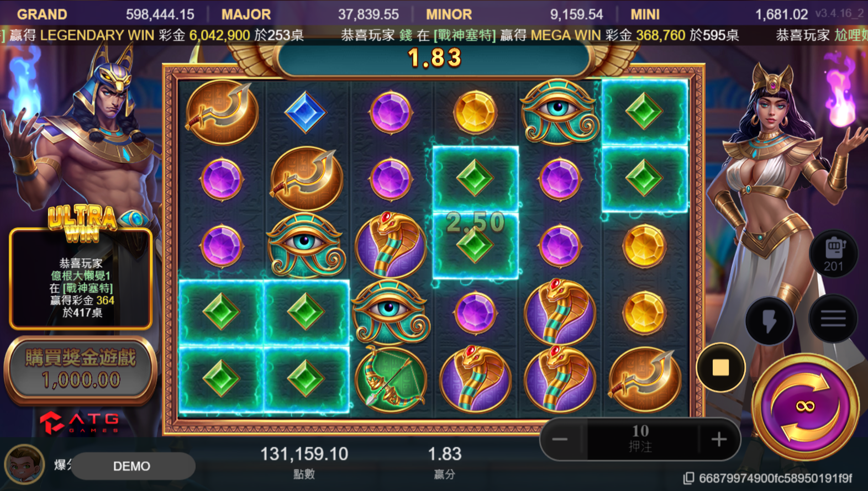Click the bet amount 10 押注 display
Screen dimensions: 868x491
pyautogui.click(x=640, y=439)
